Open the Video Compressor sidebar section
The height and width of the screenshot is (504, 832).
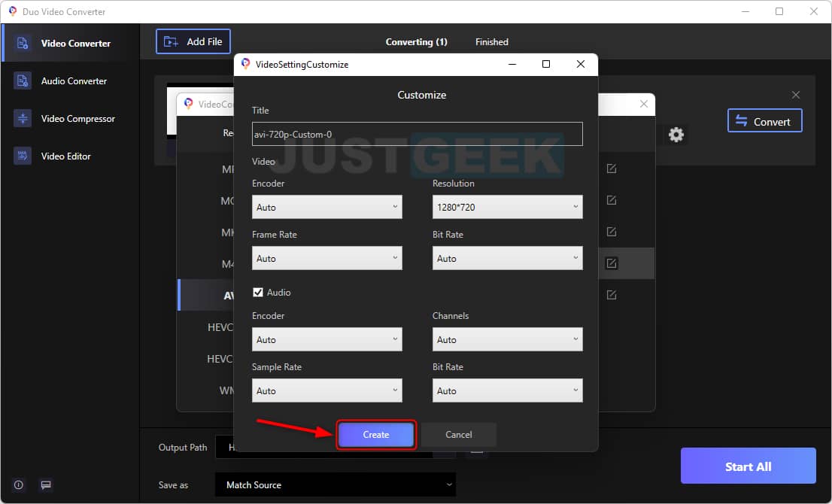(70, 118)
